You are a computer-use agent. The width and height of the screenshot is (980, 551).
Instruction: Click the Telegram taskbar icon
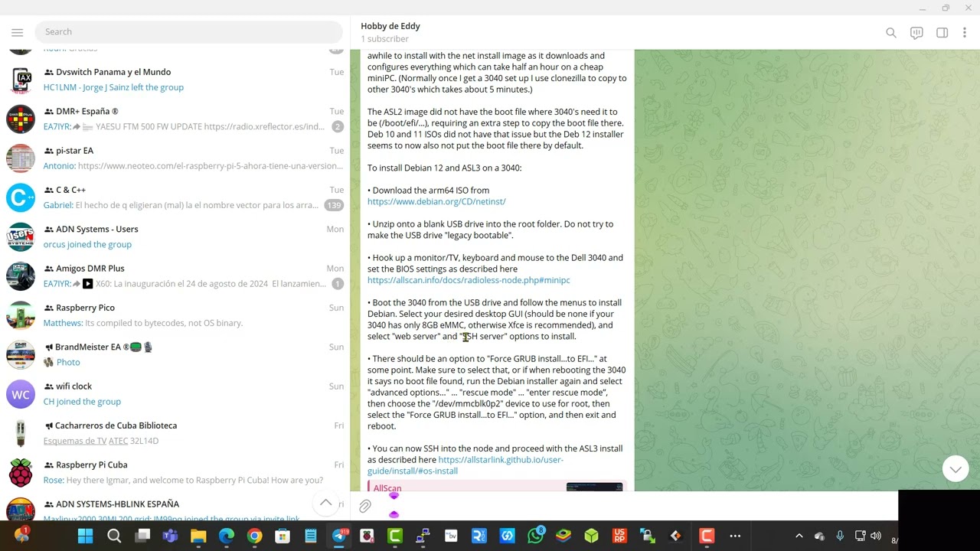tap(339, 536)
